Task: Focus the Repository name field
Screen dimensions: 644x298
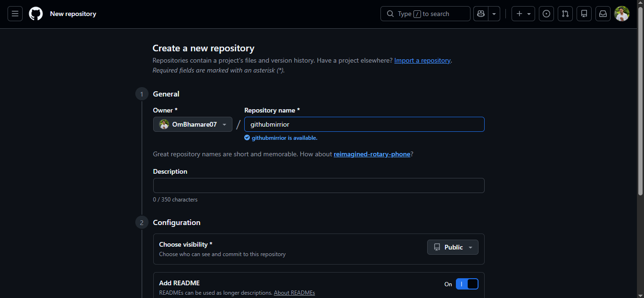Action: click(364, 124)
